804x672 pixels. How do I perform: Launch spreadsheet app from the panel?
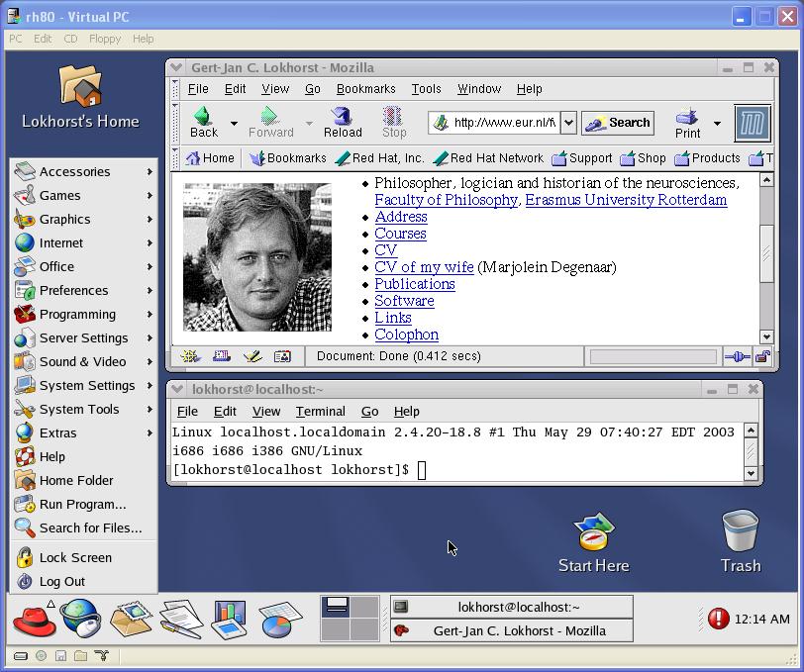click(280, 620)
